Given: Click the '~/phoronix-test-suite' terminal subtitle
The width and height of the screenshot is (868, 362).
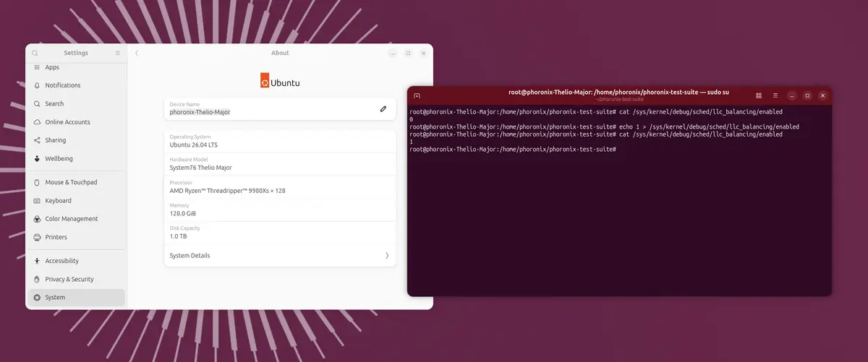Looking at the screenshot, I should click(x=619, y=100).
